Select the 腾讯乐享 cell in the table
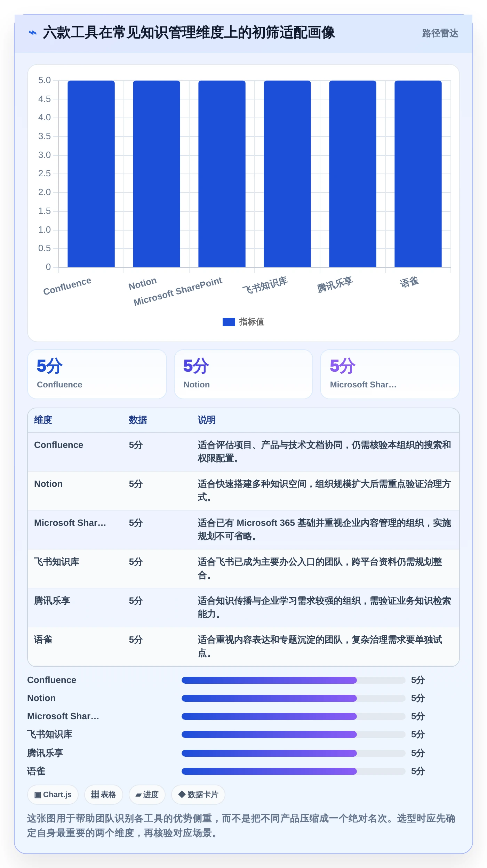The image size is (487, 868). click(52, 601)
